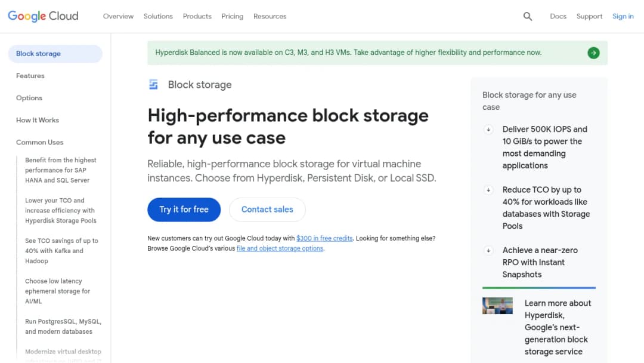Open the Modernize virtual desktop sidebar link
The image size is (644, 363).
pos(63,355)
